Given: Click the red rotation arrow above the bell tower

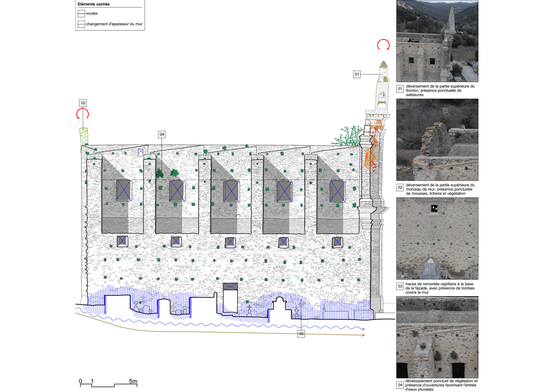Looking at the screenshot, I should [383, 45].
